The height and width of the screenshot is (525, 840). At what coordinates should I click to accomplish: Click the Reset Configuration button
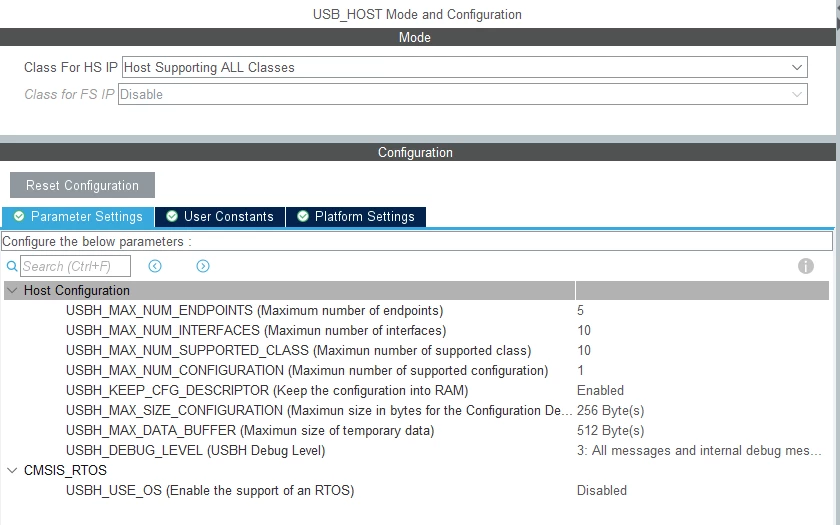pos(82,185)
